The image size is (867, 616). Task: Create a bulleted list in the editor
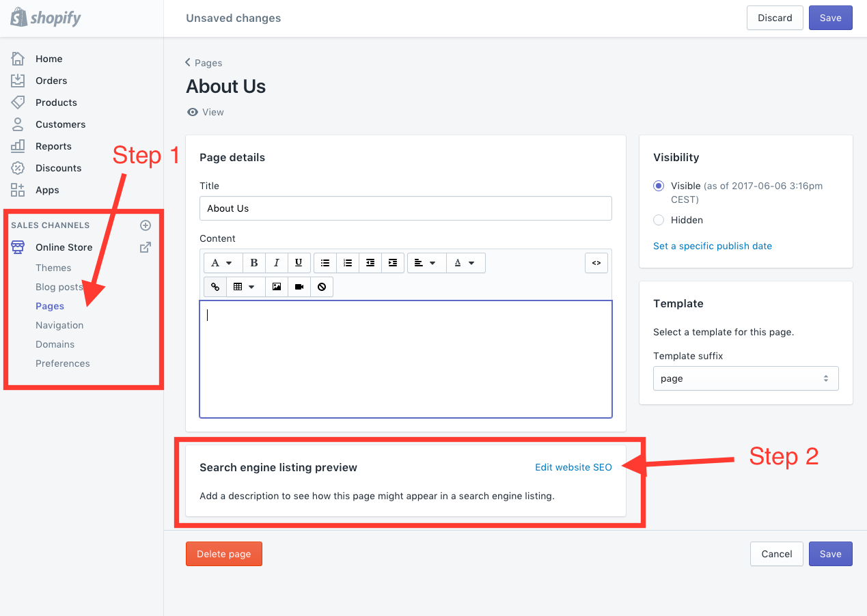click(x=325, y=263)
